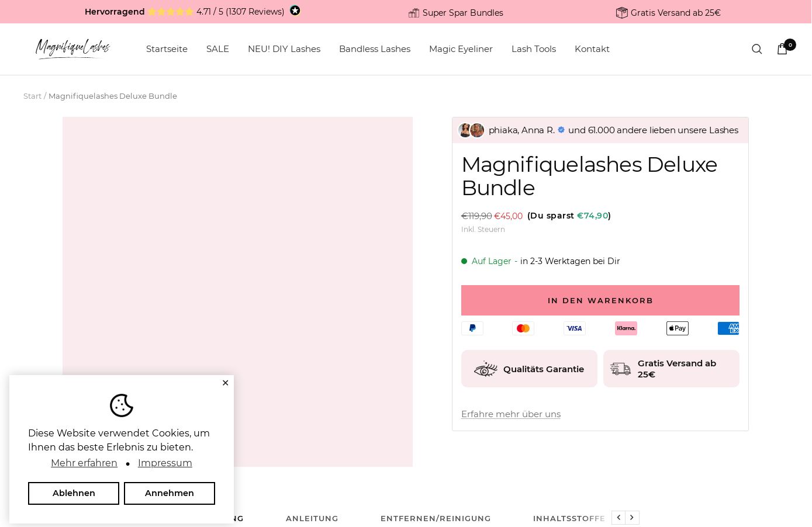Click the Klarna payment icon
The width and height of the screenshot is (812, 527).
click(626, 328)
